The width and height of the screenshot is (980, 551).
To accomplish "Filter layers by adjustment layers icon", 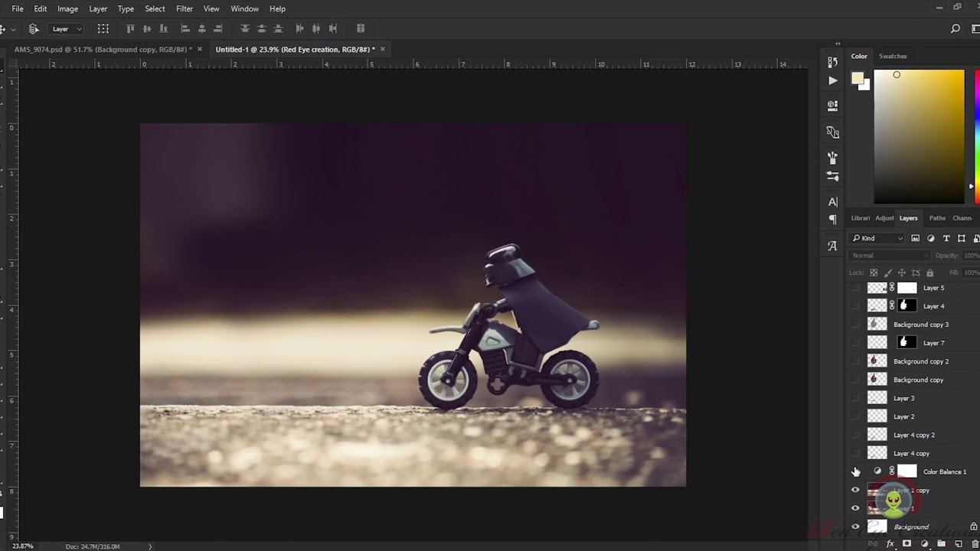I will (931, 238).
